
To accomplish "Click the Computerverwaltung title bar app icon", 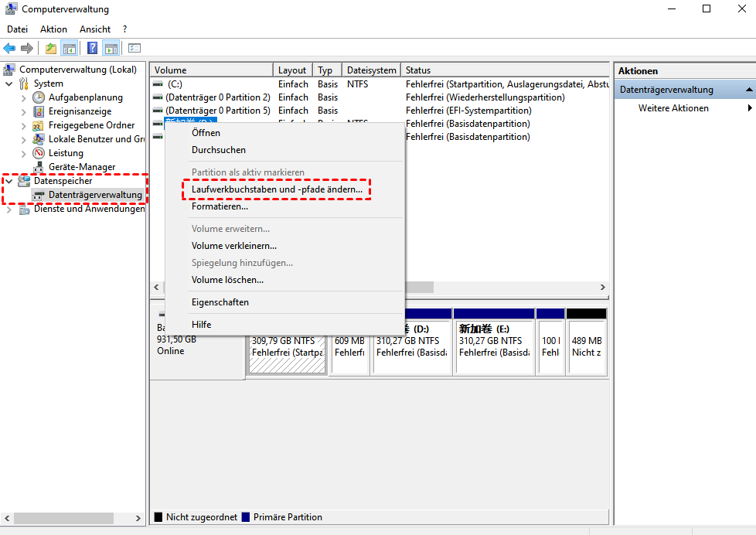I will click(x=11, y=9).
